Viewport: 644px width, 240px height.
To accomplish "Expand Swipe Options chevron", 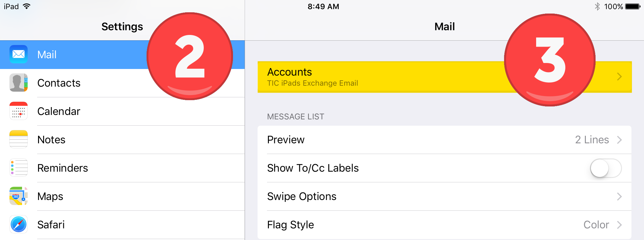I will click(x=619, y=196).
